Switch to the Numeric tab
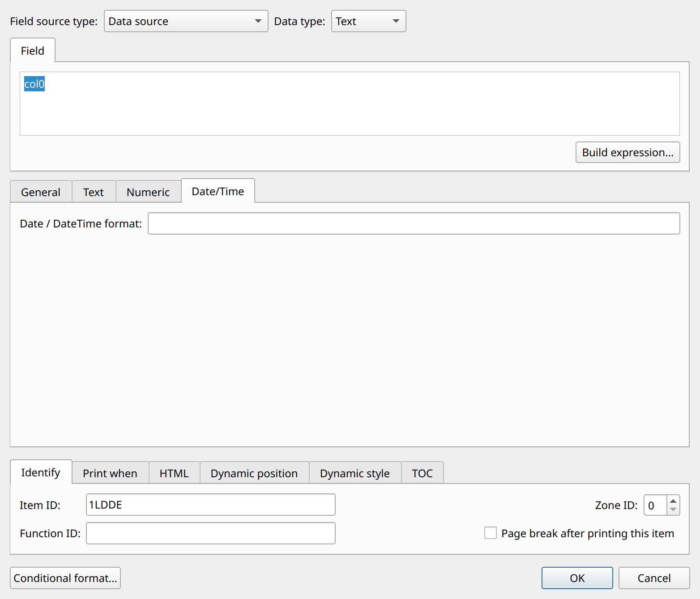Image resolution: width=700 pixels, height=599 pixels. 148,192
